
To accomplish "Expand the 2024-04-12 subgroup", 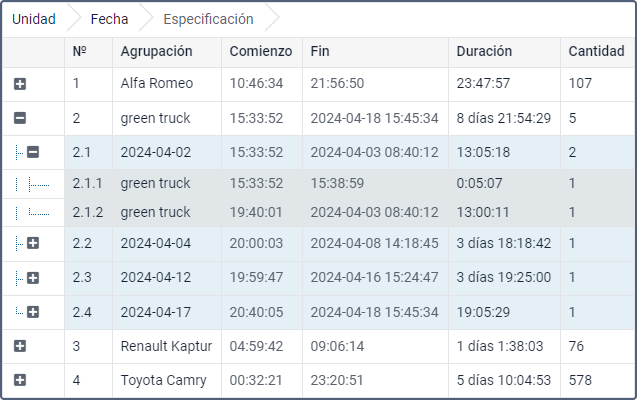I will pos(33,278).
